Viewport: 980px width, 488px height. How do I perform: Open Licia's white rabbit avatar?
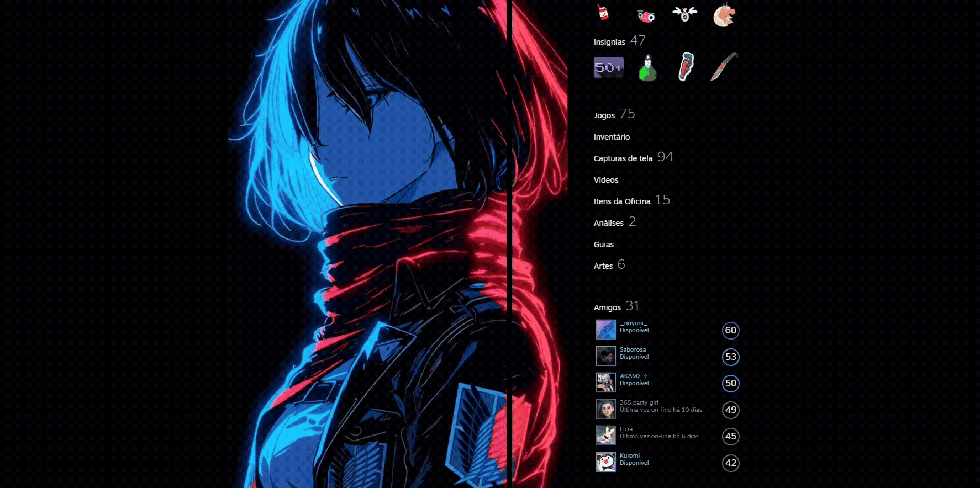click(606, 436)
